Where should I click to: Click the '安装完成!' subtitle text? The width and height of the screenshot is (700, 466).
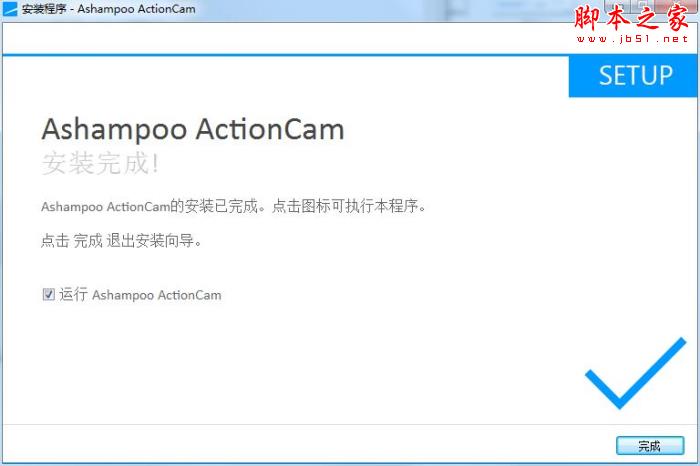coord(100,163)
